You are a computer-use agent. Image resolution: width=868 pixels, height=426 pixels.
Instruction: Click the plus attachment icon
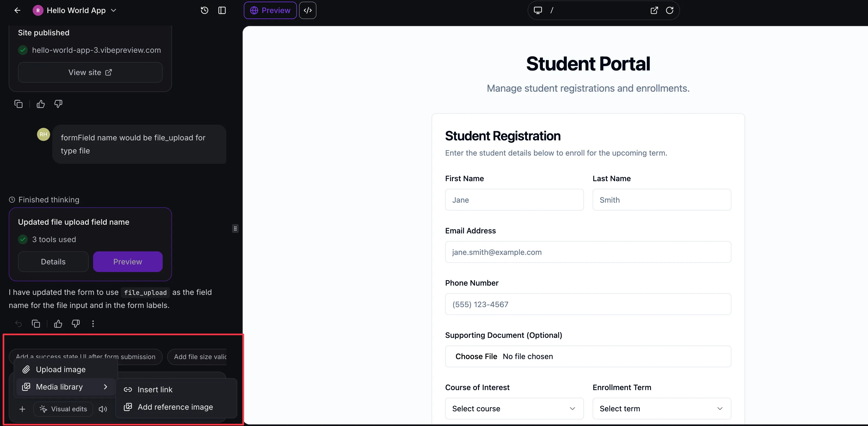(x=22, y=409)
